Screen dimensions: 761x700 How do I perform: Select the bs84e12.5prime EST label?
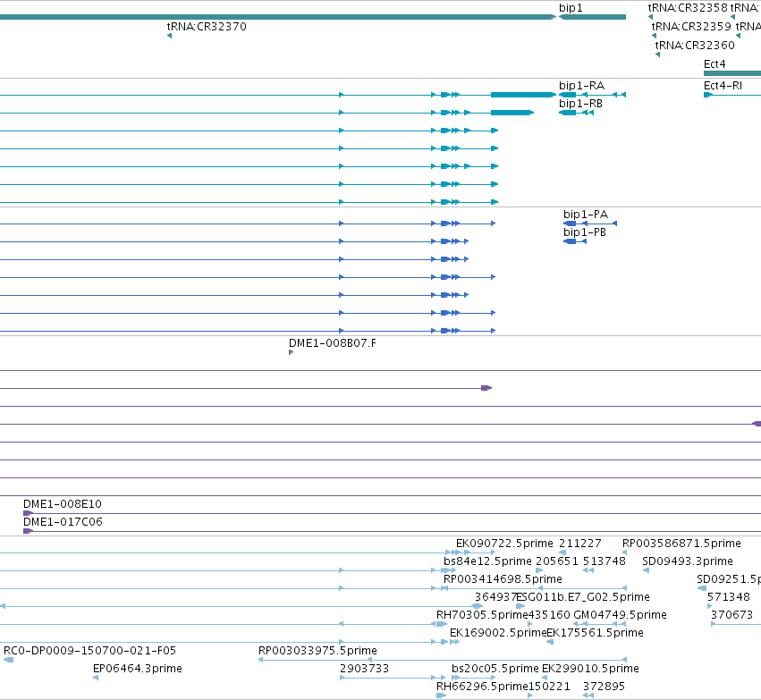(487, 561)
